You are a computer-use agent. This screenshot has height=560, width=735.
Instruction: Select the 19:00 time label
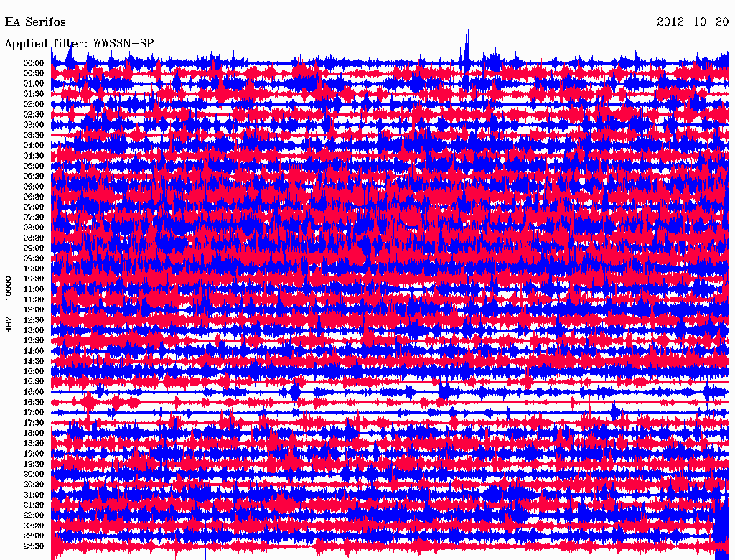(x=34, y=454)
